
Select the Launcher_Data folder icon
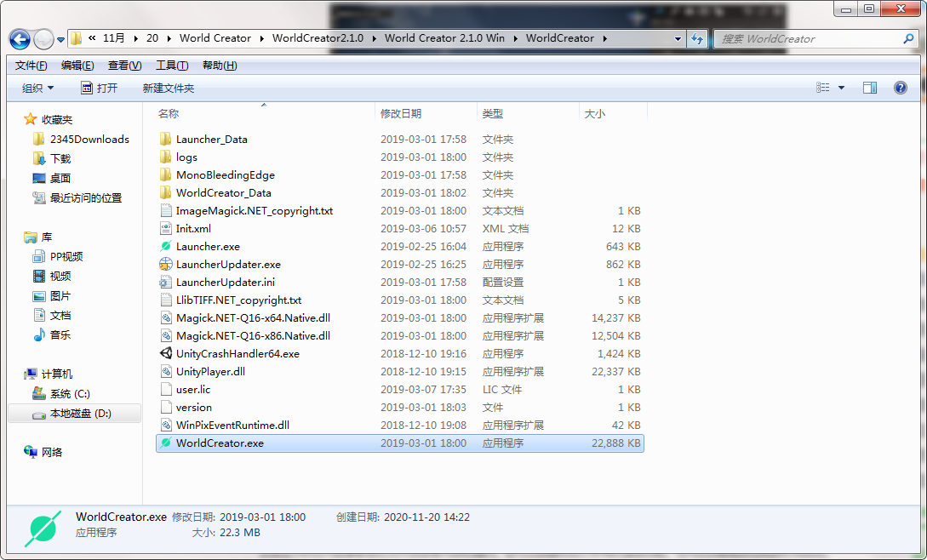tap(166, 140)
